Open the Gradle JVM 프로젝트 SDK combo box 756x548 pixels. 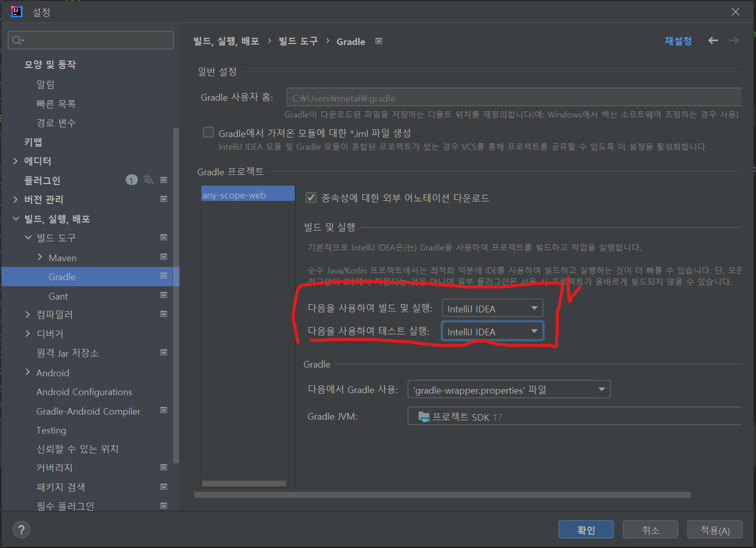click(x=575, y=416)
